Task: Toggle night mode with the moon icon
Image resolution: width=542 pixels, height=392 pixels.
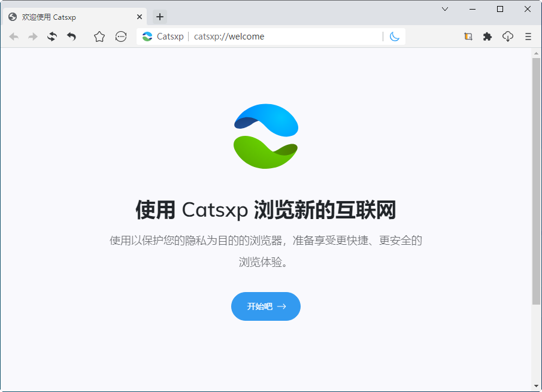Action: [395, 37]
